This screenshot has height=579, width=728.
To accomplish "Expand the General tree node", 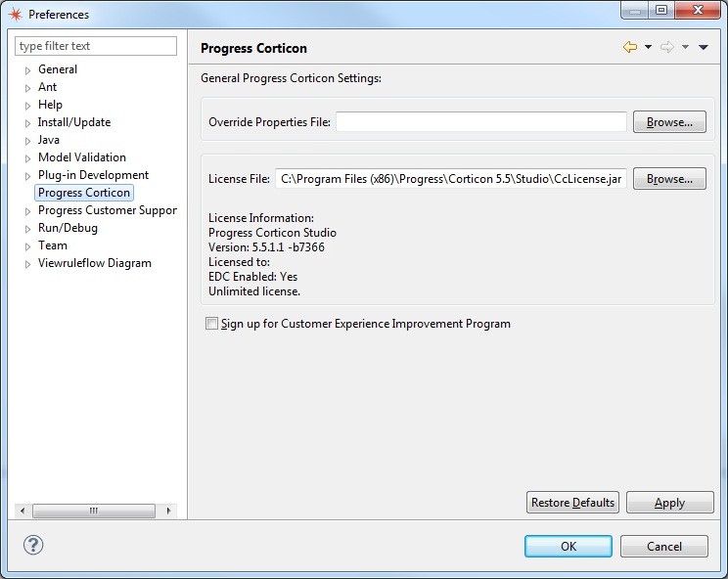I will pyautogui.click(x=27, y=70).
